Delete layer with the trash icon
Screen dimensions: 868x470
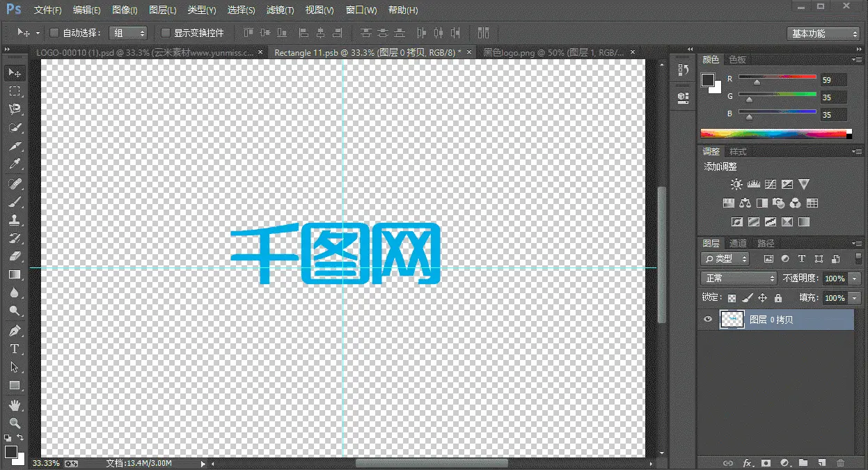click(840, 462)
